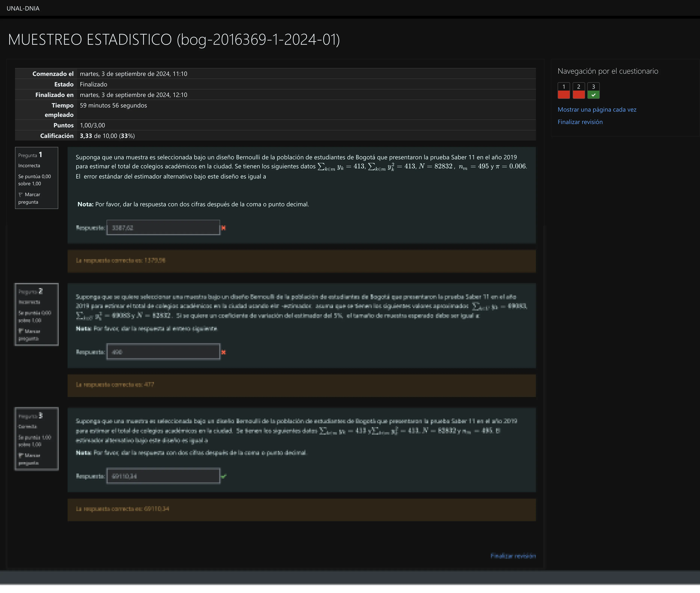700x593 pixels.
Task: Click the green checkmark beside answer 3
Action: point(224,476)
